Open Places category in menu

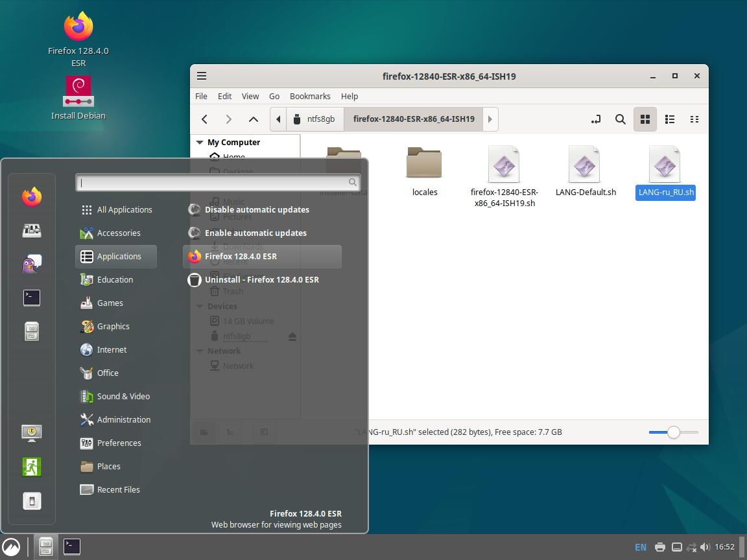[116, 466]
